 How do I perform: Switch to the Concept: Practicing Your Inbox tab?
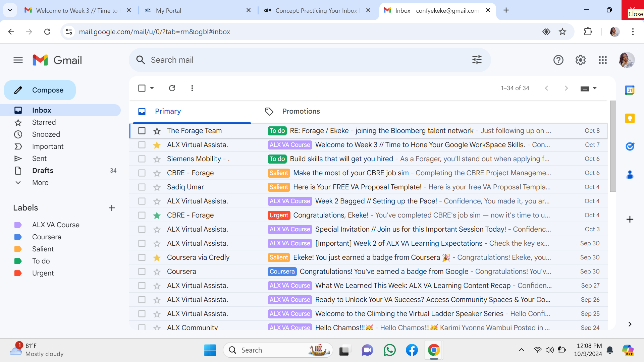point(317,10)
